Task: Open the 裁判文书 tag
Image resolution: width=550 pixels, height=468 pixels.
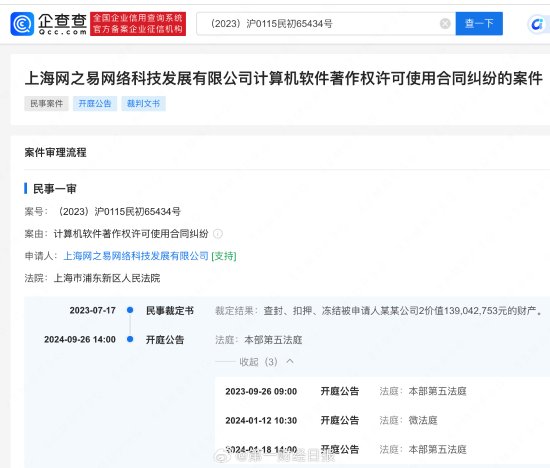Action: coord(143,103)
